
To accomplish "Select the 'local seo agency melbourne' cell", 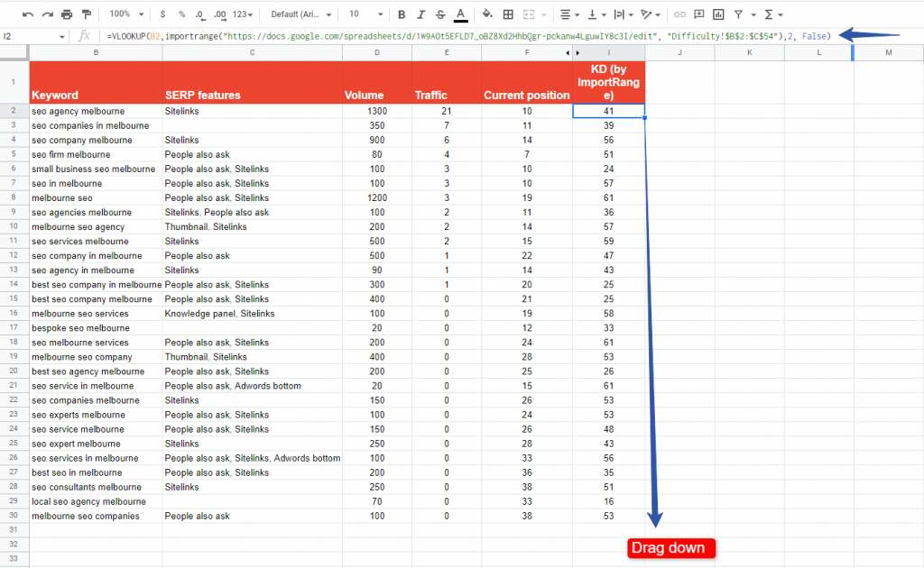I will 96,501.
